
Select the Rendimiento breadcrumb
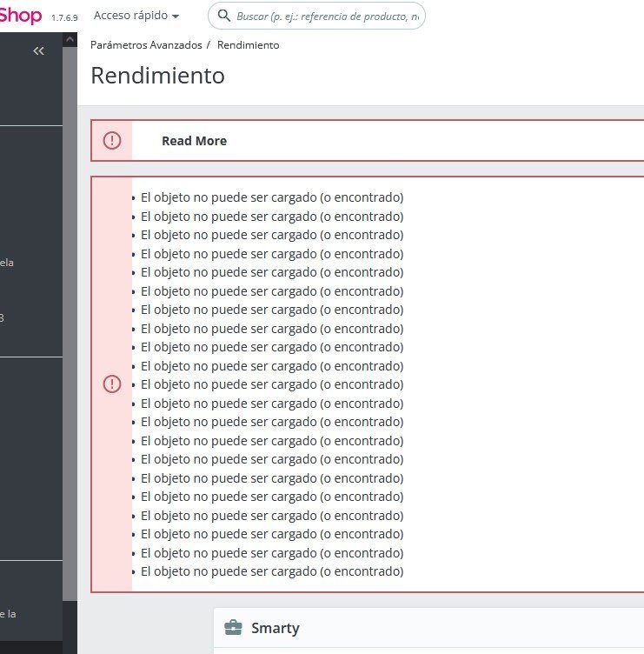click(x=248, y=45)
